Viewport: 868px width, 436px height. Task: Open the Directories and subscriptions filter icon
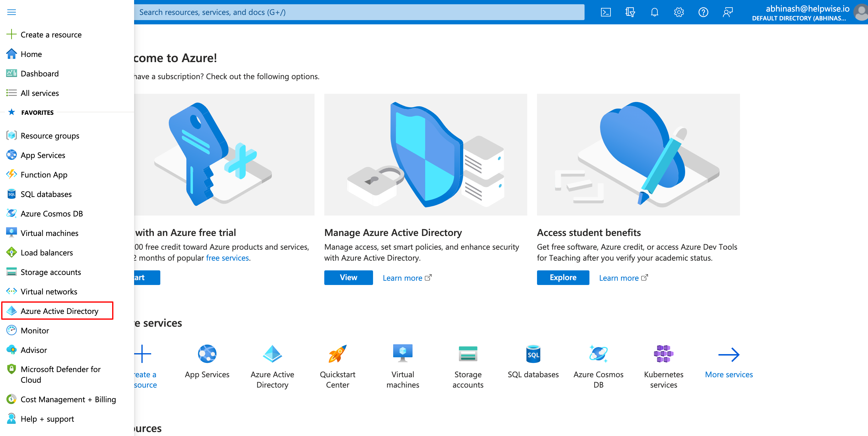click(x=630, y=12)
